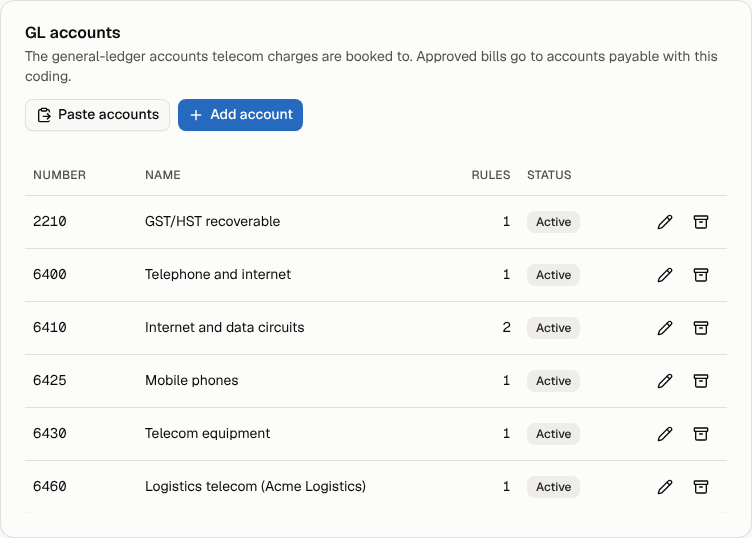The image size is (752, 538).
Task: Archive the Telecom equipment account
Action: pyautogui.click(x=701, y=434)
